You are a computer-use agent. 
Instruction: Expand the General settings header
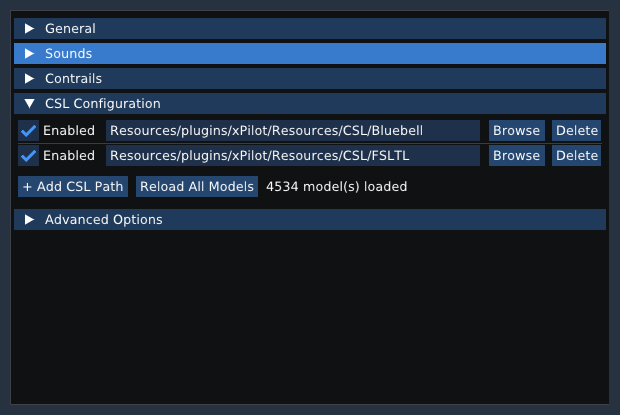[x=310, y=29]
